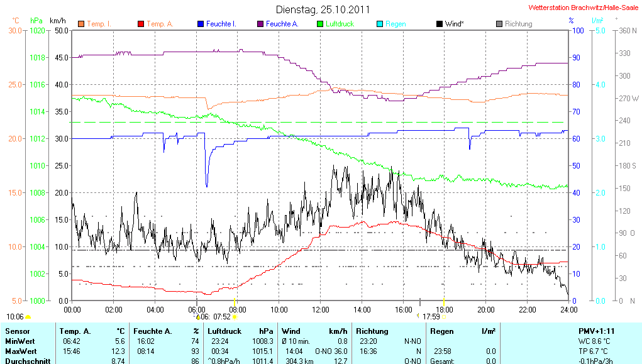
Task: Click the Sensor column header in the table
Action: click(17, 331)
